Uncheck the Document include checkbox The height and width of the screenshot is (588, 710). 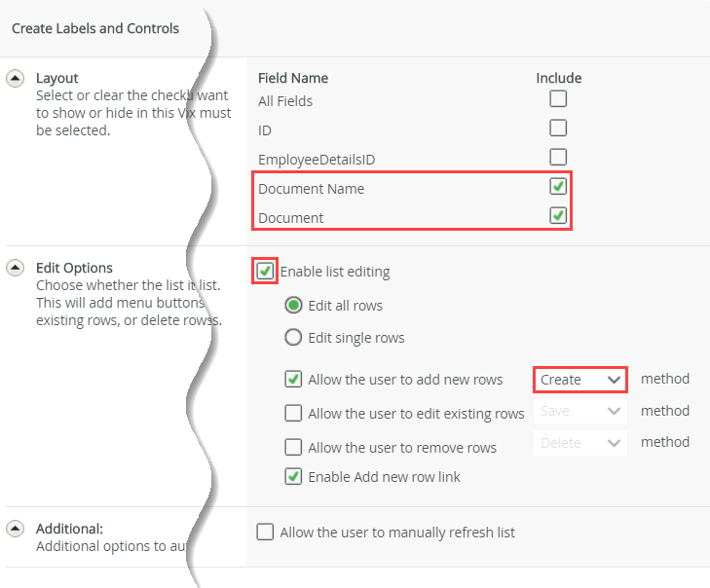click(558, 215)
